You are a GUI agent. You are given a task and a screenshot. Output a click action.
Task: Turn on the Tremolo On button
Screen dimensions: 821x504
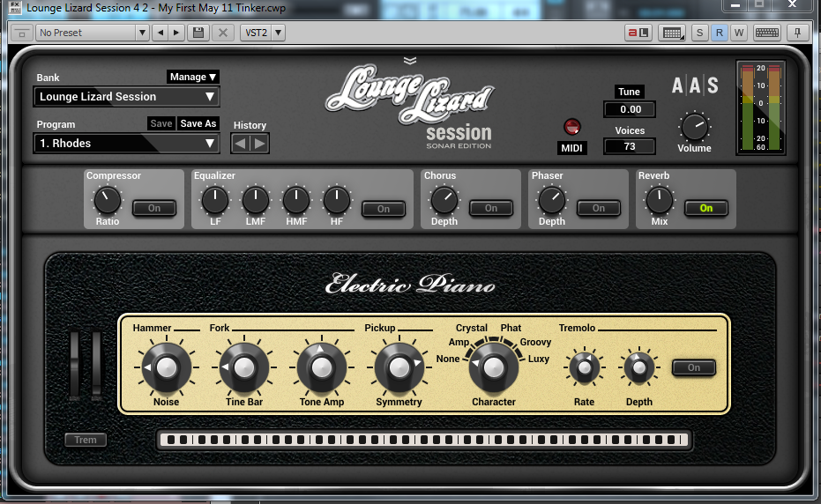pyautogui.click(x=693, y=367)
